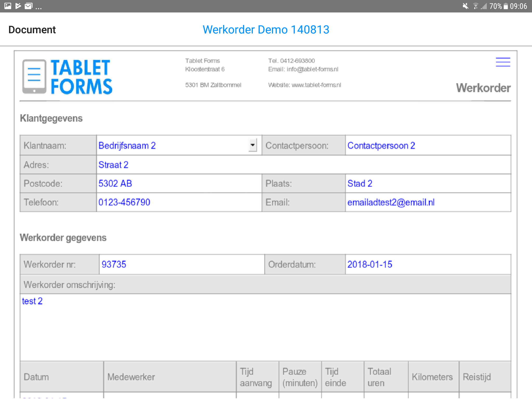Tap the gallery notification icon in status bar

click(x=8, y=6)
